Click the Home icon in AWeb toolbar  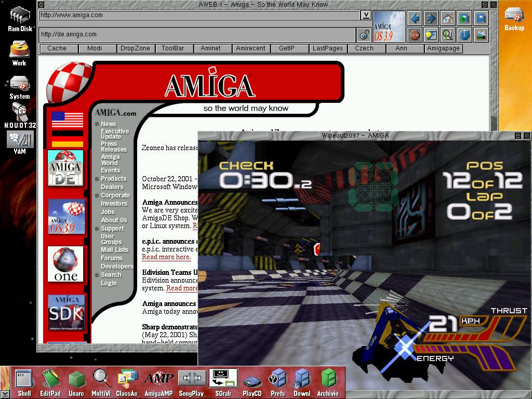tap(447, 19)
